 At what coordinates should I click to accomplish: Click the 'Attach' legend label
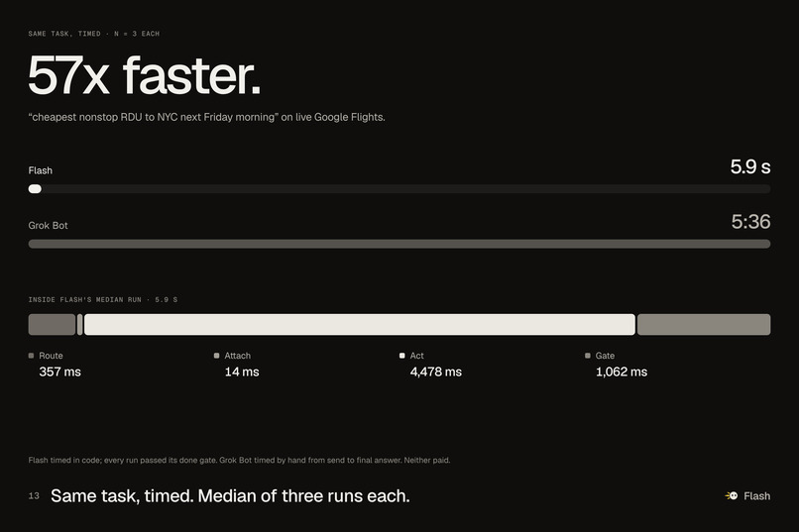(238, 356)
